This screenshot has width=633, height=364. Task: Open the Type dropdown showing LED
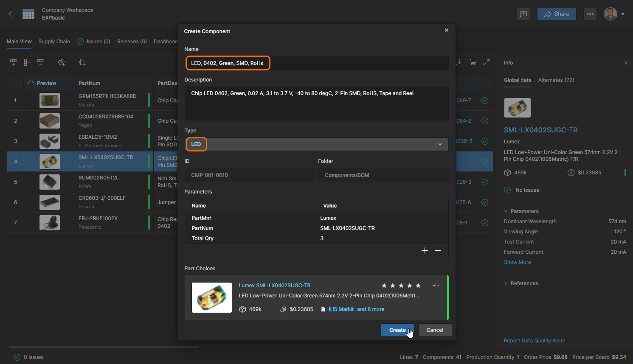pos(316,144)
